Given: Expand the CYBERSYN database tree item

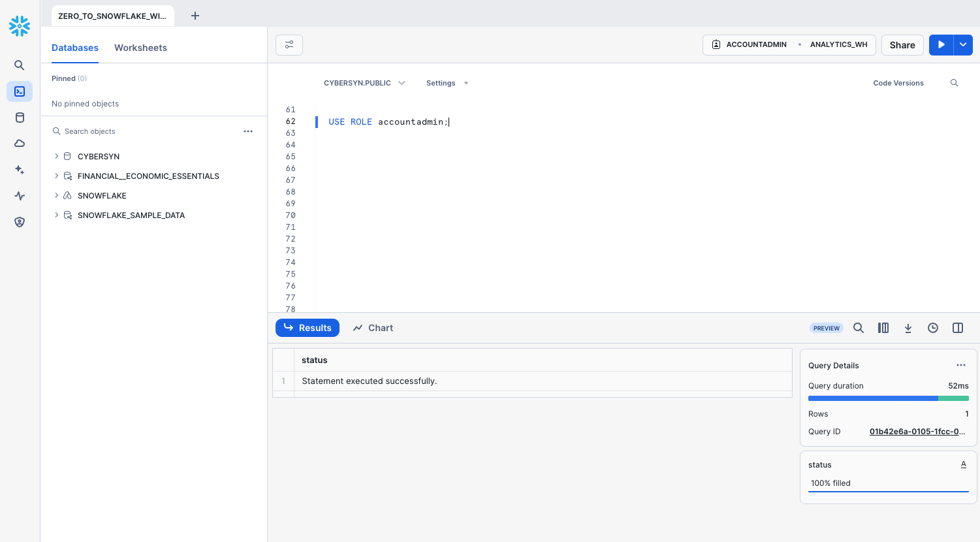Looking at the screenshot, I should point(56,156).
